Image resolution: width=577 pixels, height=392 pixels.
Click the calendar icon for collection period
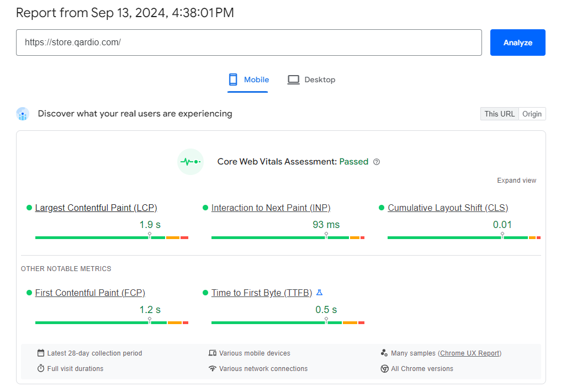click(41, 353)
